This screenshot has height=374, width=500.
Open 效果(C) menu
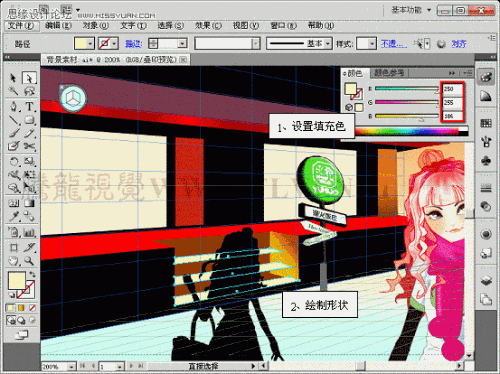tap(208, 26)
